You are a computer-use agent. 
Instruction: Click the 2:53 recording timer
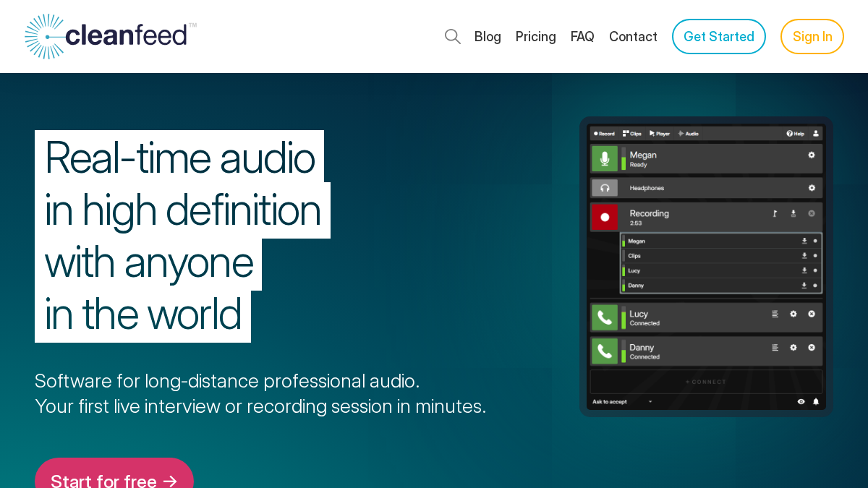(635, 223)
